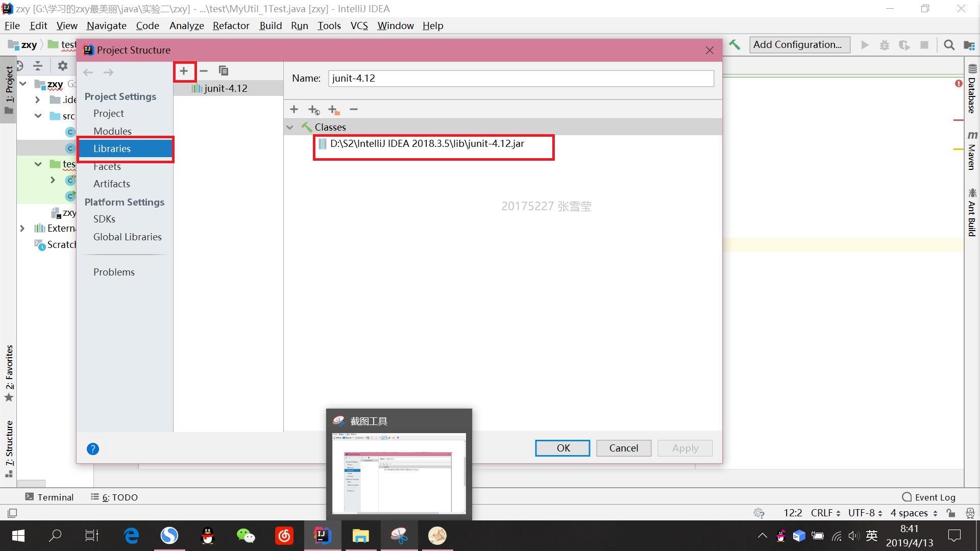This screenshot has height=551, width=980.
Task: Open File Explorer on the taskbar
Action: [361, 536]
